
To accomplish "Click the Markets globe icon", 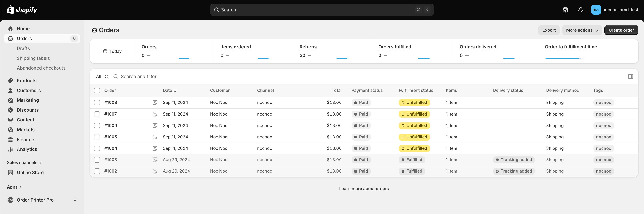I will [x=11, y=130].
